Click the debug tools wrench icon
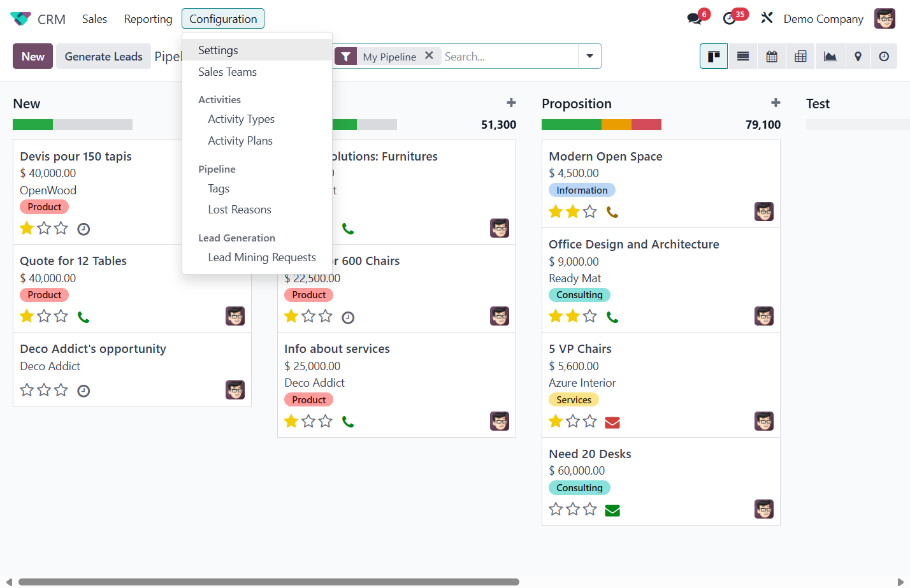910x588 pixels. point(767,18)
